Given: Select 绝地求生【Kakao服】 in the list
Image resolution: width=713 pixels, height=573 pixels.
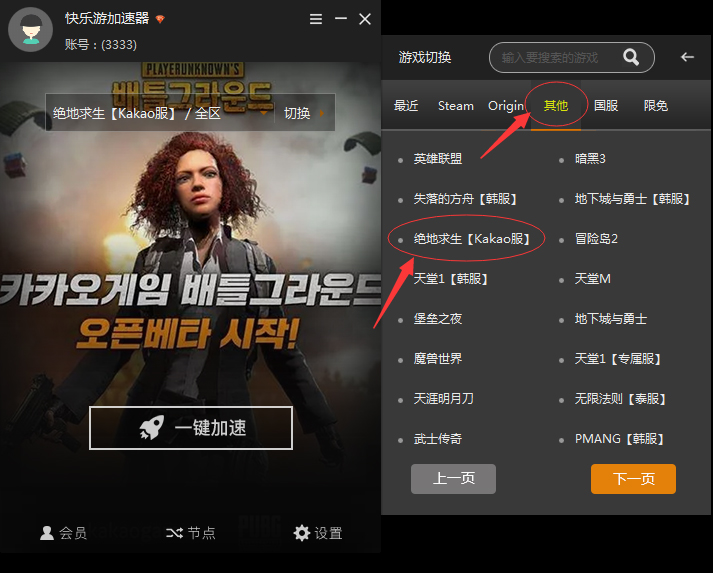Looking at the screenshot, I should coord(472,239).
